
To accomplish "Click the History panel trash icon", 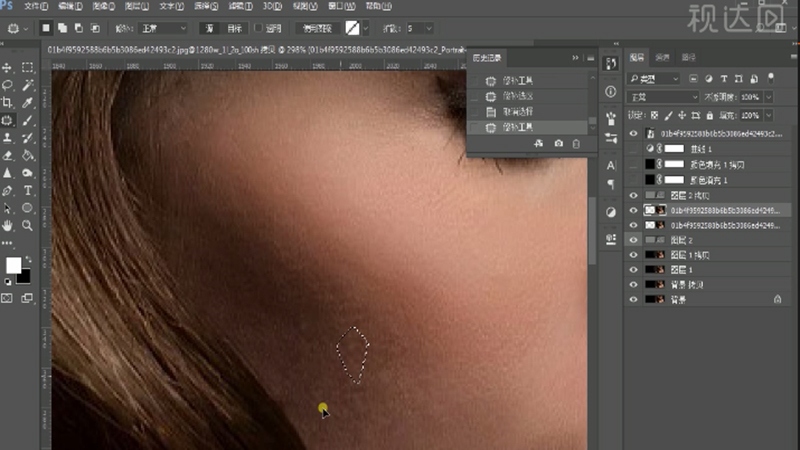I will [576, 144].
